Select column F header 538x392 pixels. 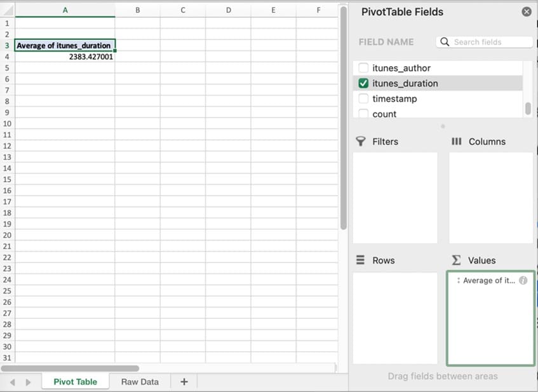coord(317,10)
